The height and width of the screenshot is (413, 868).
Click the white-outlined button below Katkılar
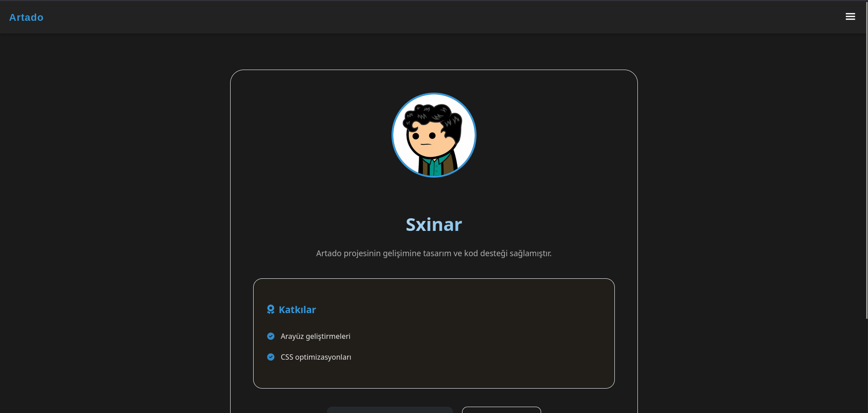pyautogui.click(x=501, y=409)
